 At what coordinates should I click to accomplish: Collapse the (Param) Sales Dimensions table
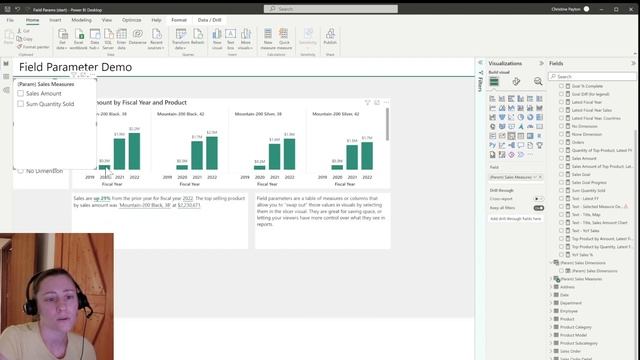tap(551, 263)
